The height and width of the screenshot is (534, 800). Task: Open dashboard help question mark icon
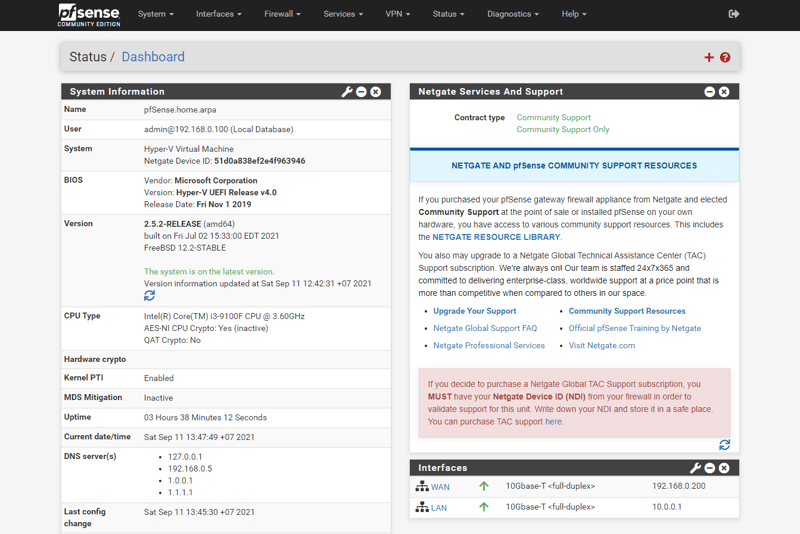pyautogui.click(x=725, y=57)
